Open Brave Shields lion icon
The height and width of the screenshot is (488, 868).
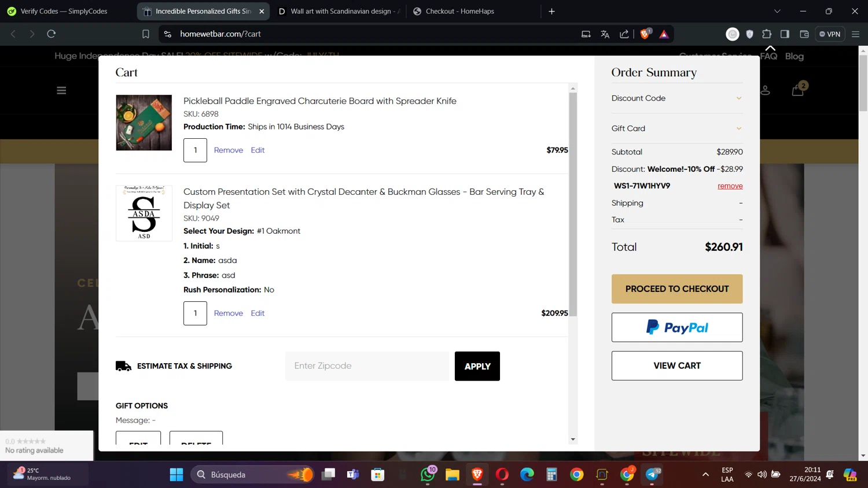[645, 34]
